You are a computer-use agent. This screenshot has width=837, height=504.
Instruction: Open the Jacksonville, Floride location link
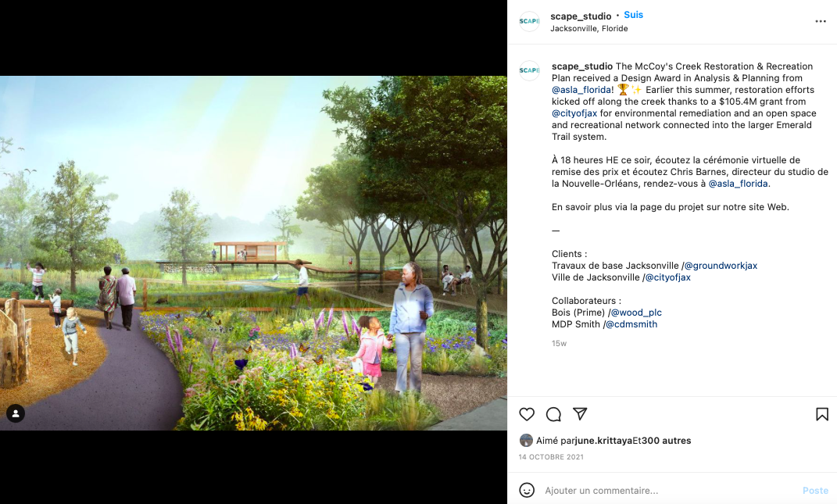[x=588, y=28]
